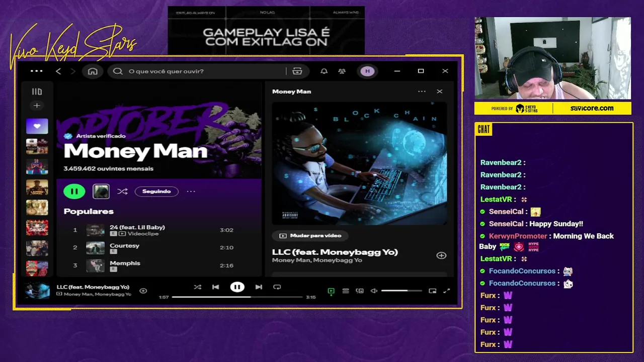Image resolution: width=644 pixels, height=362 pixels.
Task: Open the connect to a device icon
Action: [x=360, y=291]
